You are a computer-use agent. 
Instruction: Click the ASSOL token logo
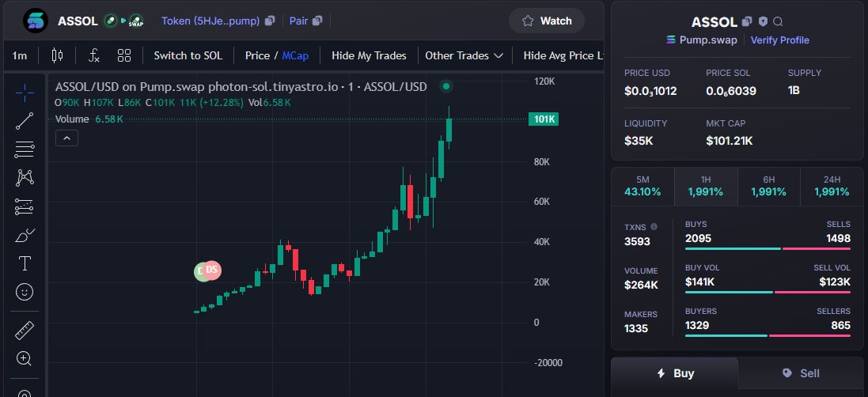[x=36, y=21]
